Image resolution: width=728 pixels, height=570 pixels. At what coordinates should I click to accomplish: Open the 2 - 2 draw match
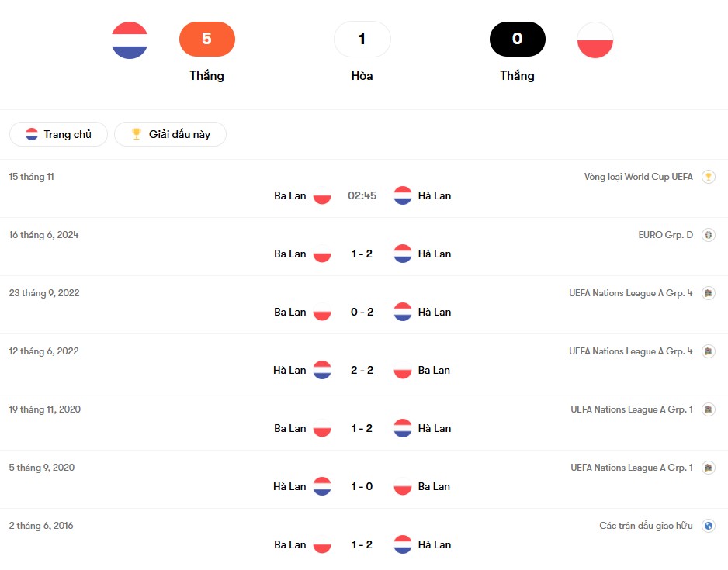point(362,370)
